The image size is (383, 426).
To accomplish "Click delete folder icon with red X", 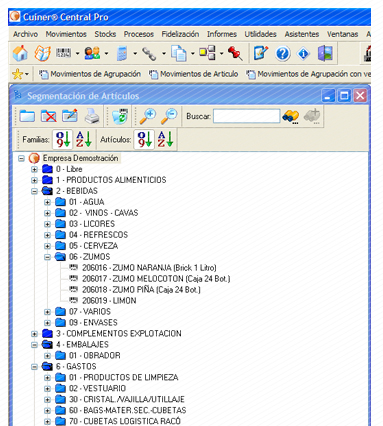I will click(49, 116).
